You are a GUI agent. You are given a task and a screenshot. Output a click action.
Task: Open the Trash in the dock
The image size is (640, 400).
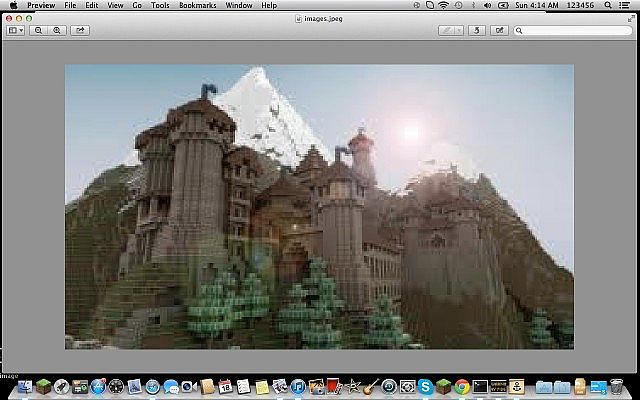pos(616,386)
